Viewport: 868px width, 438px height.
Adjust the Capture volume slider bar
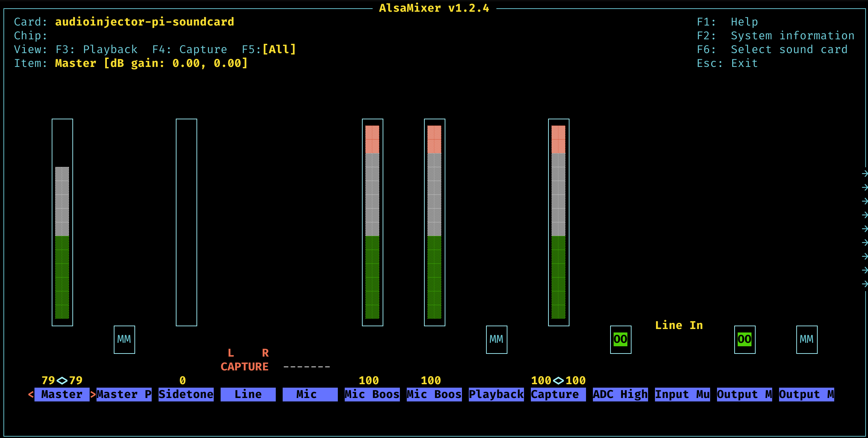coord(559,222)
